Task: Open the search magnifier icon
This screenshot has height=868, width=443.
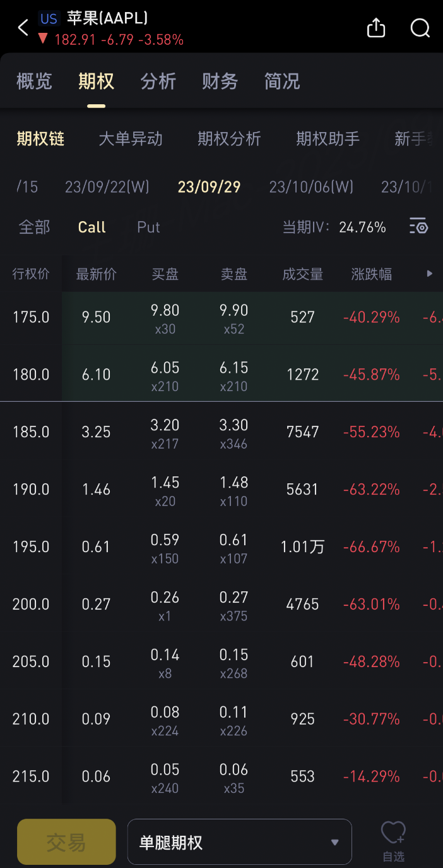Action: pos(420,28)
